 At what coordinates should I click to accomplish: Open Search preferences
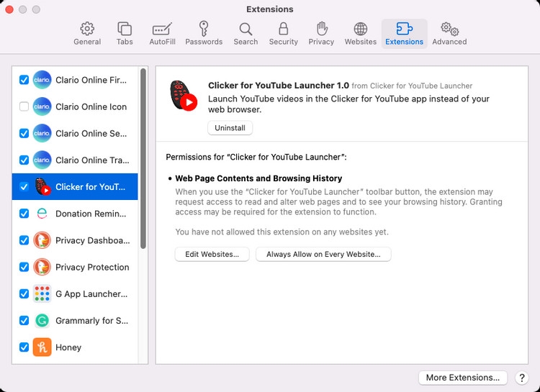point(246,33)
